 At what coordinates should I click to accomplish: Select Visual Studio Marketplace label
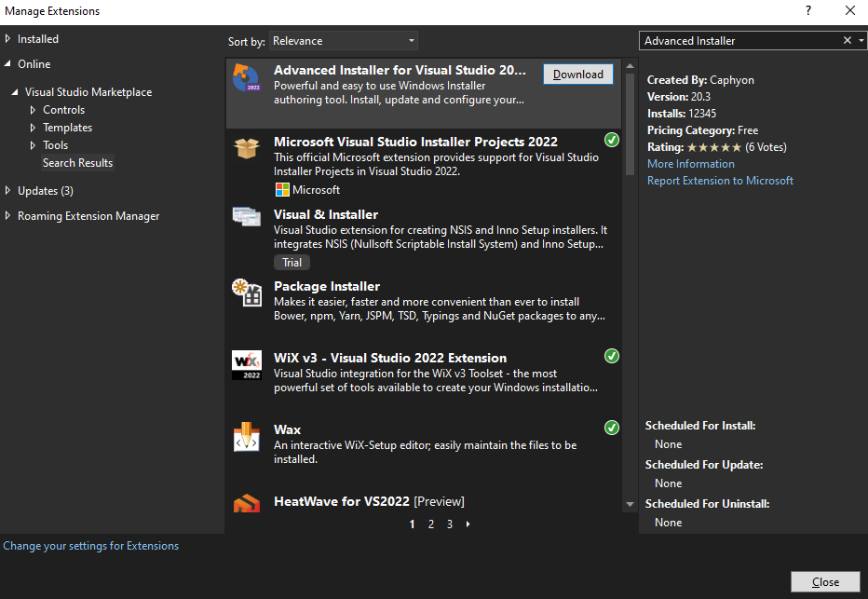click(x=88, y=92)
